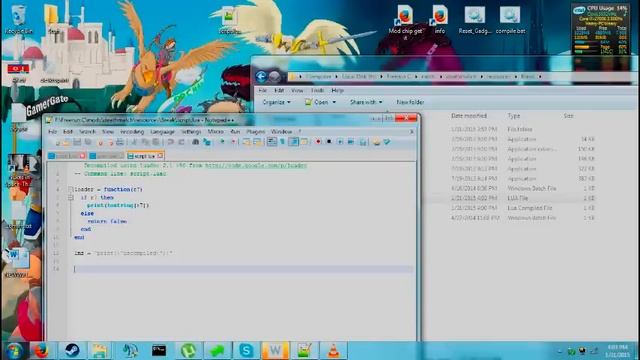Click the Windows Start orb
Image resolution: width=640 pixels, height=360 pixels.
(x=14, y=351)
